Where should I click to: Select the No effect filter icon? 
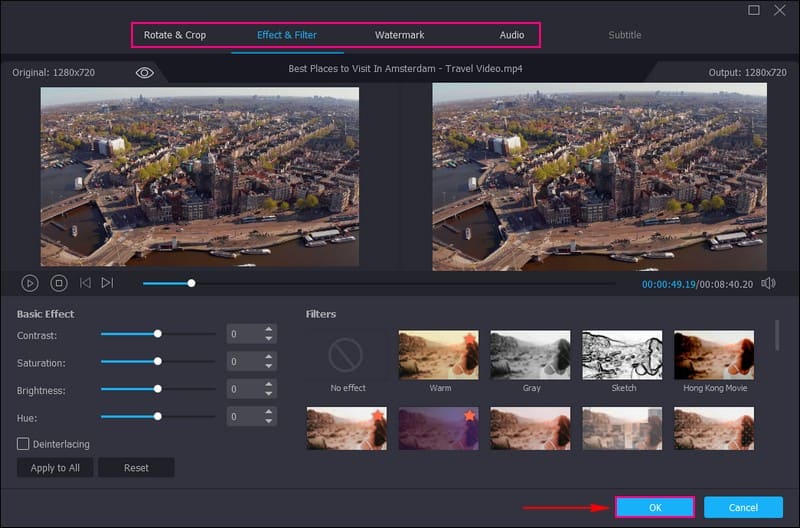point(347,354)
